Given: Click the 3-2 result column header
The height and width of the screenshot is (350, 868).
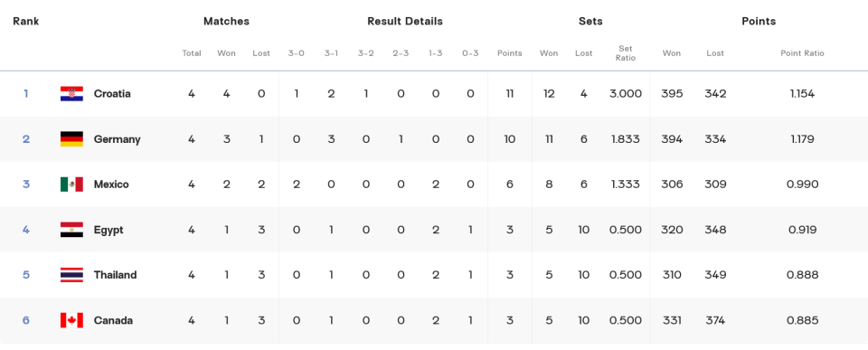Looking at the screenshot, I should coord(366,53).
